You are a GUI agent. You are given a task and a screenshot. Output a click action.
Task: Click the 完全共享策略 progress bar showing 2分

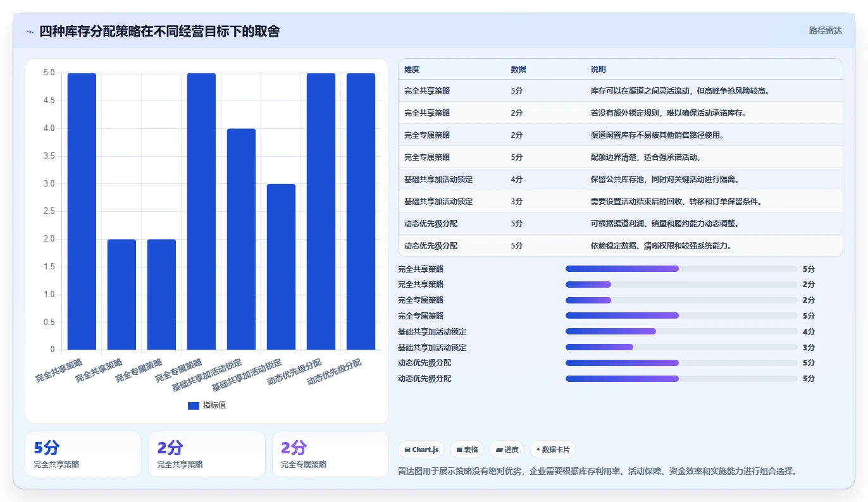(x=681, y=285)
